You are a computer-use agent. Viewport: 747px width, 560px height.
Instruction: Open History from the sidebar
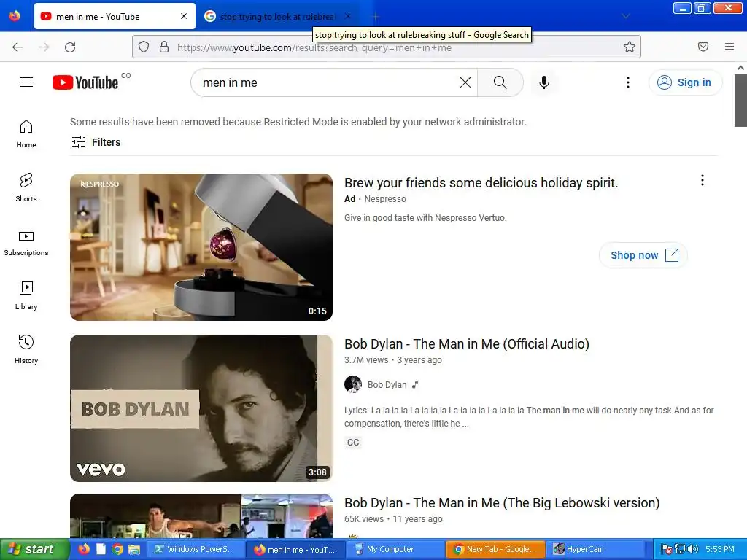[26, 349]
